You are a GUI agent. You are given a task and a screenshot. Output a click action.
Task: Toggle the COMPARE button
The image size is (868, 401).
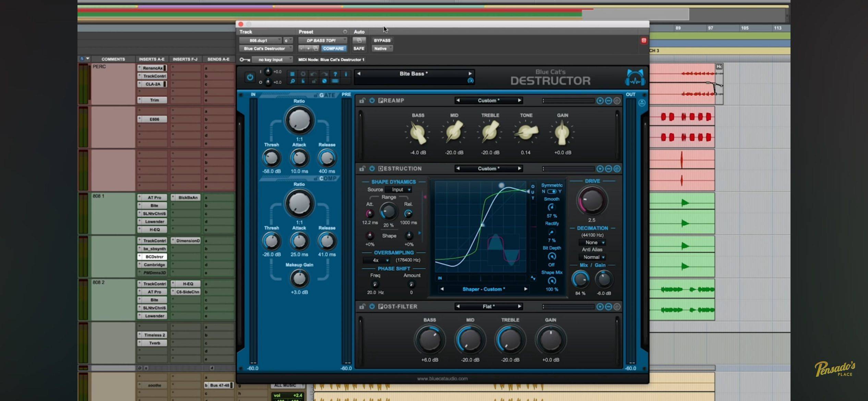click(333, 49)
